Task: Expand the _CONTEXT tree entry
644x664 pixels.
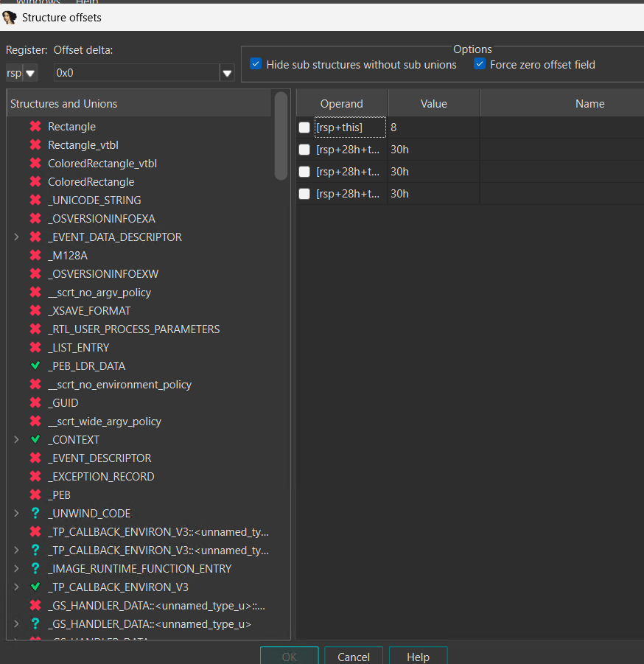Action: point(16,439)
